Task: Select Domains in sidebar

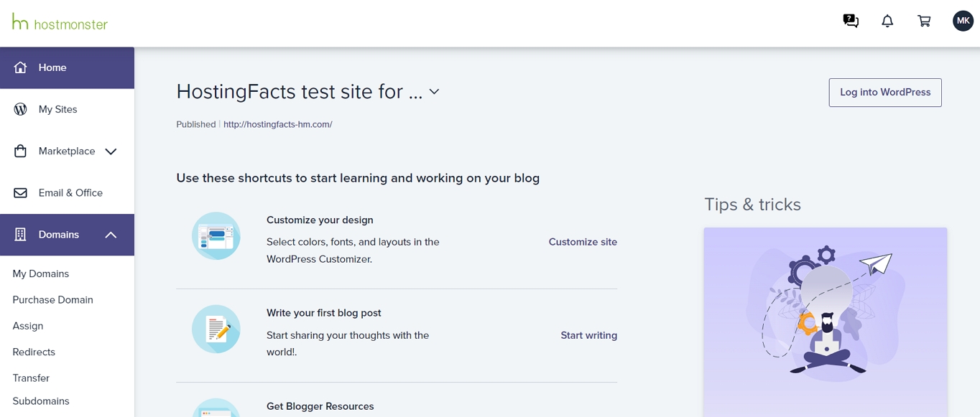Action: click(x=67, y=235)
